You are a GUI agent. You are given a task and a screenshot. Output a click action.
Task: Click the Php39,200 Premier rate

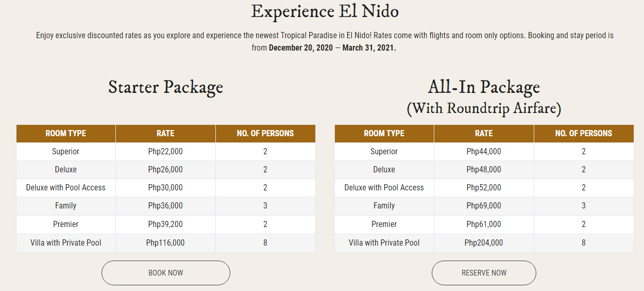[165, 224]
